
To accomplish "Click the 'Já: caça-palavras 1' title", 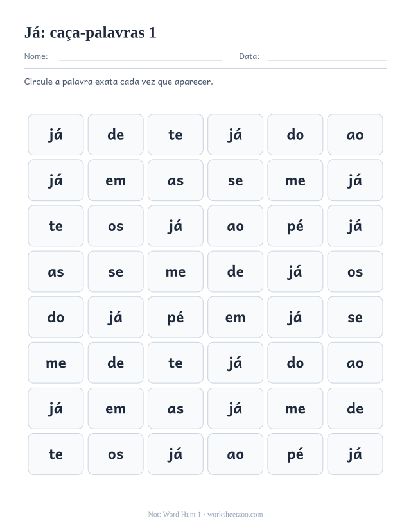I will click(91, 33).
